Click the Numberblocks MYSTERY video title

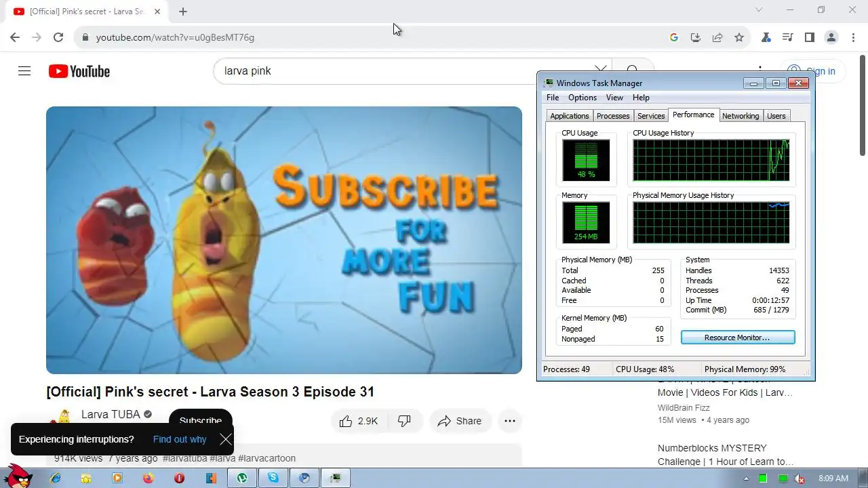click(x=726, y=455)
